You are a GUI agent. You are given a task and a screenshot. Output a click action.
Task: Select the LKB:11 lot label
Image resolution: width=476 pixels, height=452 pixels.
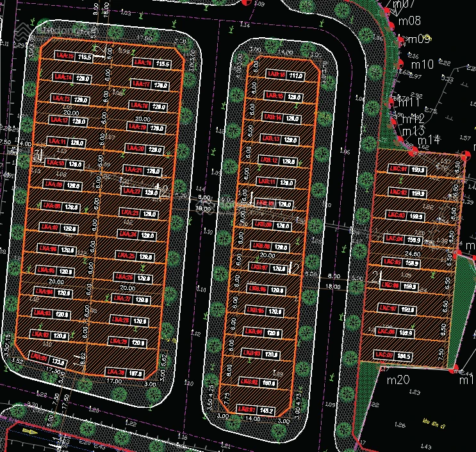tap(267, 181)
